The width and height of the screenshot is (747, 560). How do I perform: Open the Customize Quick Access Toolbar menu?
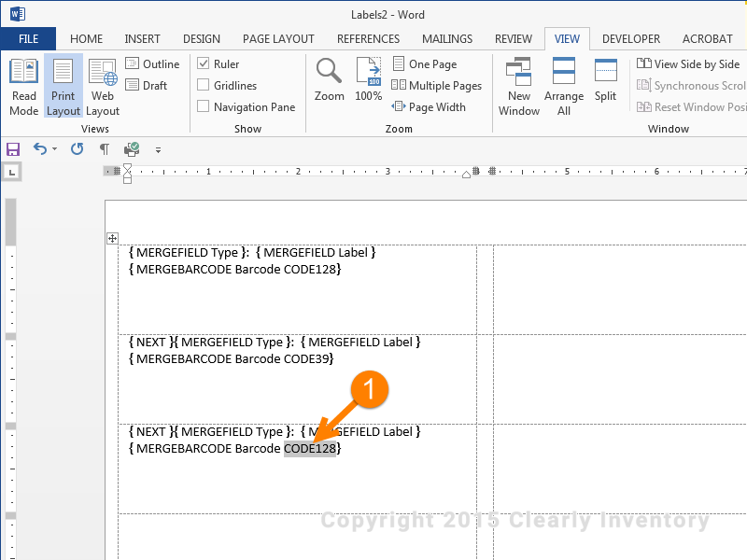click(159, 149)
